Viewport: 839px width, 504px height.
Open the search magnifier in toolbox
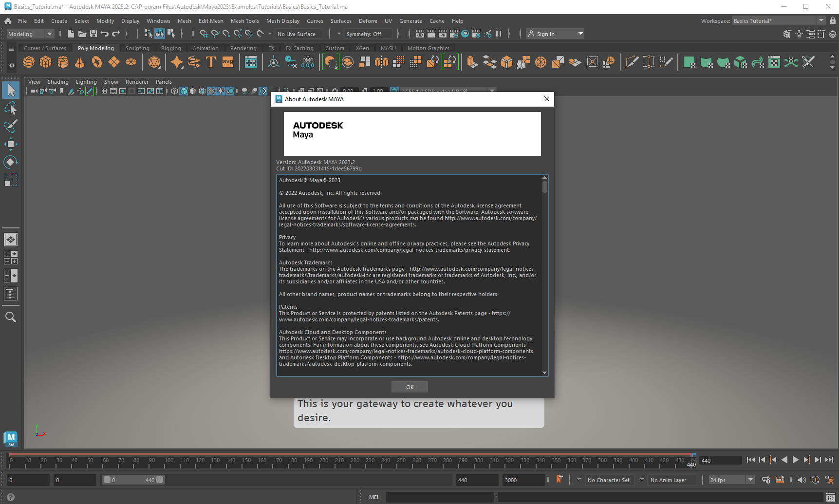[11, 317]
